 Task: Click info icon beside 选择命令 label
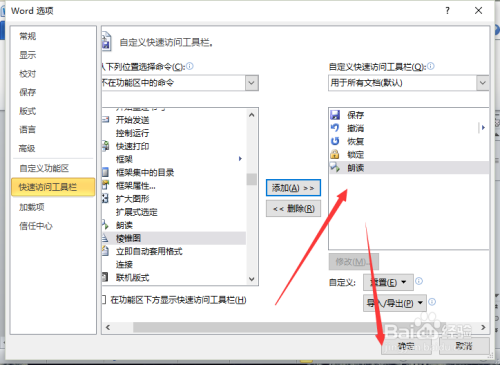pos(190,66)
